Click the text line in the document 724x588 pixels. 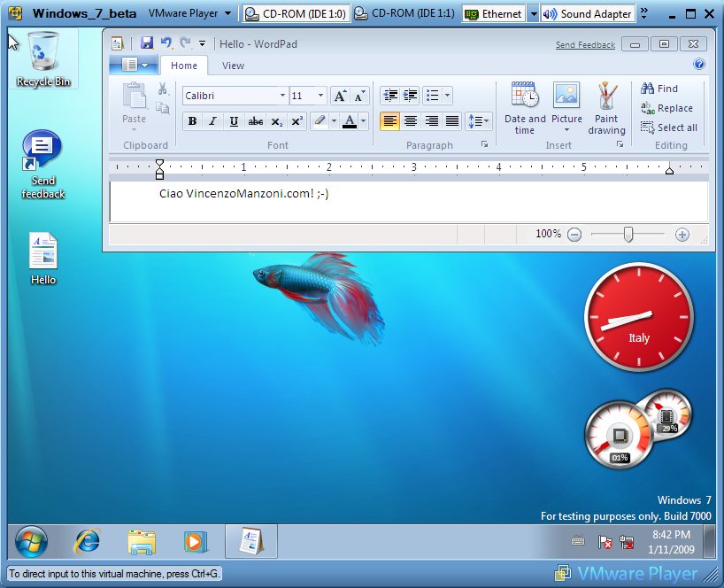(x=243, y=194)
